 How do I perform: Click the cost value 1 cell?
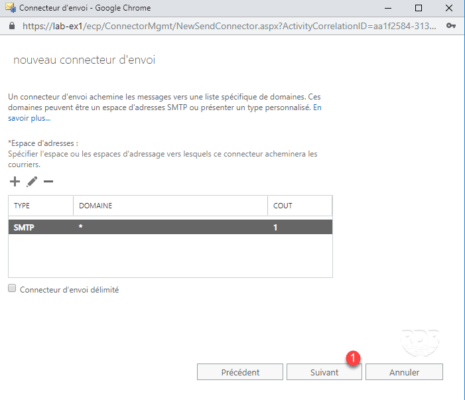pyautogui.click(x=275, y=228)
